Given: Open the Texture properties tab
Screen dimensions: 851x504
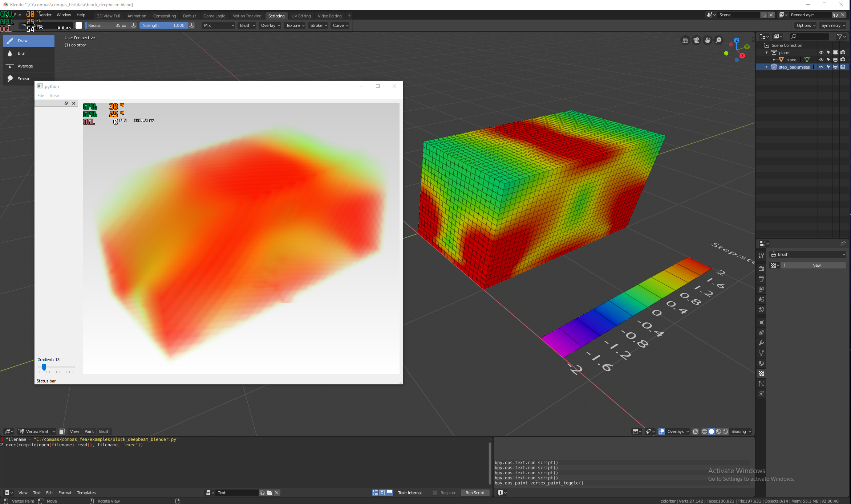Looking at the screenshot, I should click(761, 373).
